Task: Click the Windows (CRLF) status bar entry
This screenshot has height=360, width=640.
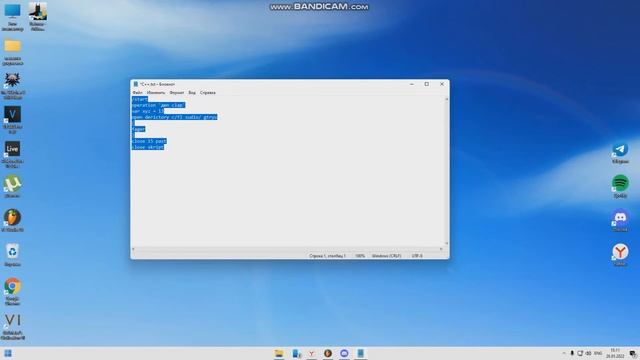Action: tap(386, 256)
